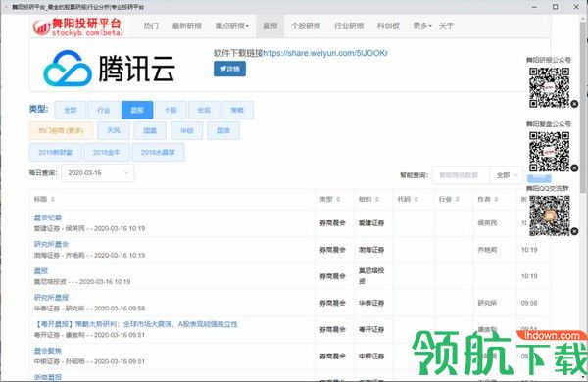
Task: Open the 最新研报 nav tab
Action: pyautogui.click(x=187, y=25)
